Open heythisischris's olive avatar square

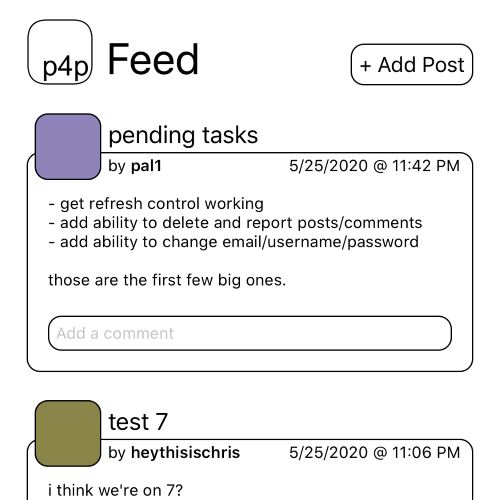click(68, 433)
